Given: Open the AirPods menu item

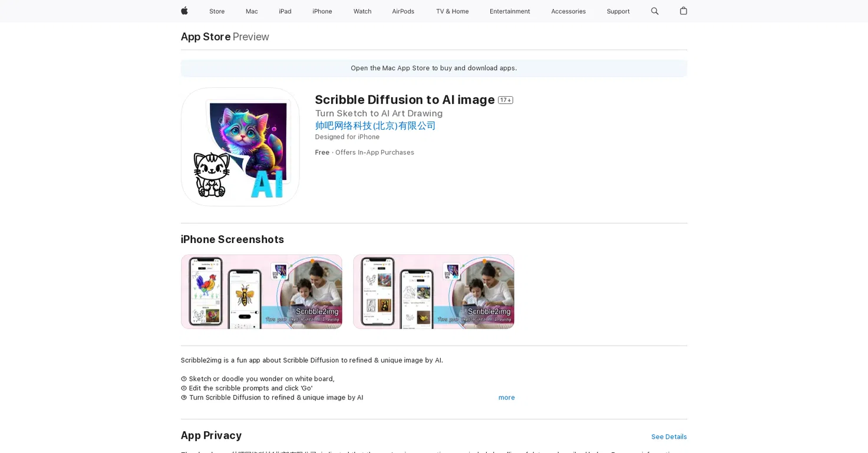Looking at the screenshot, I should [x=403, y=11].
